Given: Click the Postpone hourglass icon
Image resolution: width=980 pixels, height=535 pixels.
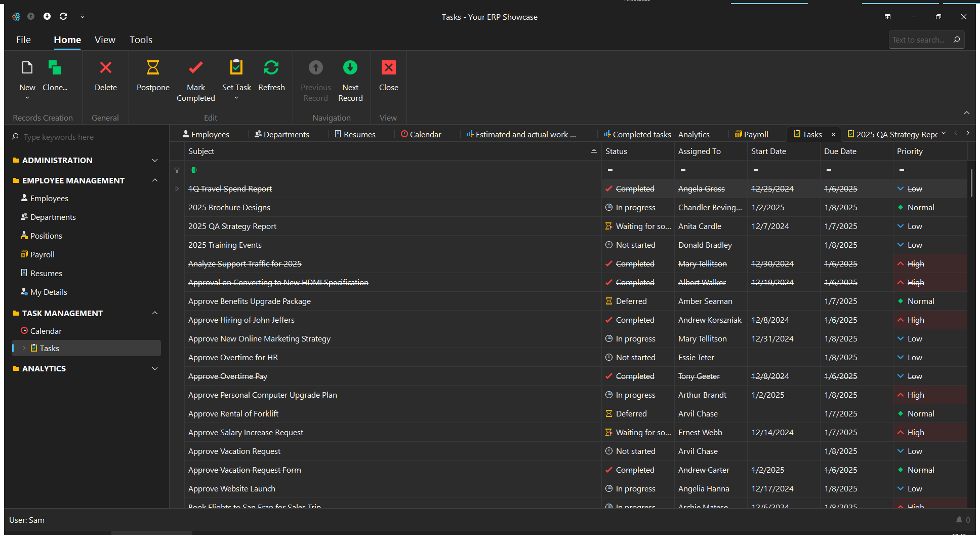Looking at the screenshot, I should tap(152, 68).
